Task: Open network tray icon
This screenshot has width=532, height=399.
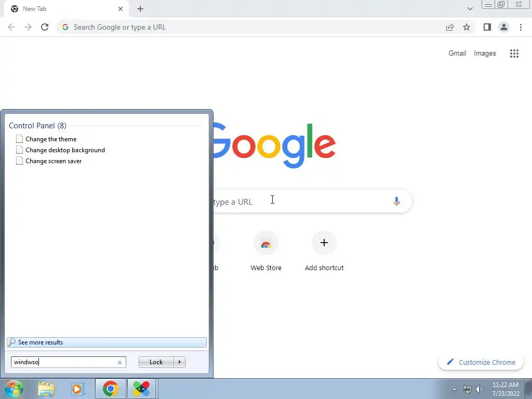Action: pyautogui.click(x=467, y=390)
